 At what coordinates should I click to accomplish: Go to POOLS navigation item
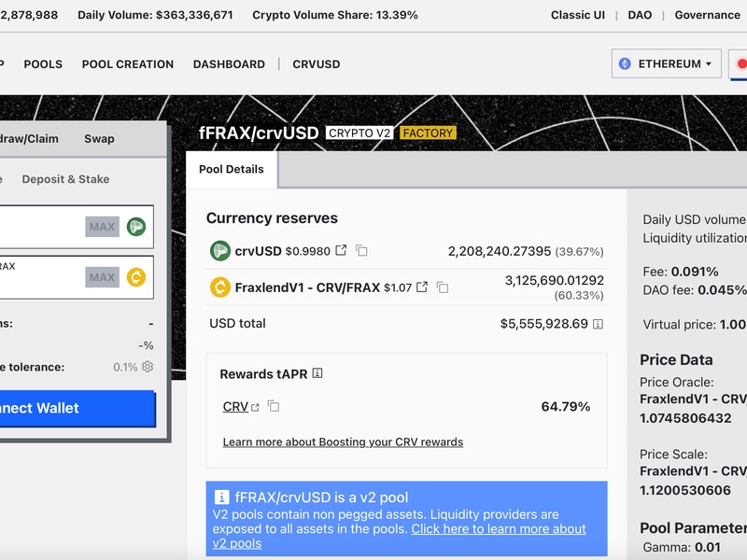[x=43, y=64]
